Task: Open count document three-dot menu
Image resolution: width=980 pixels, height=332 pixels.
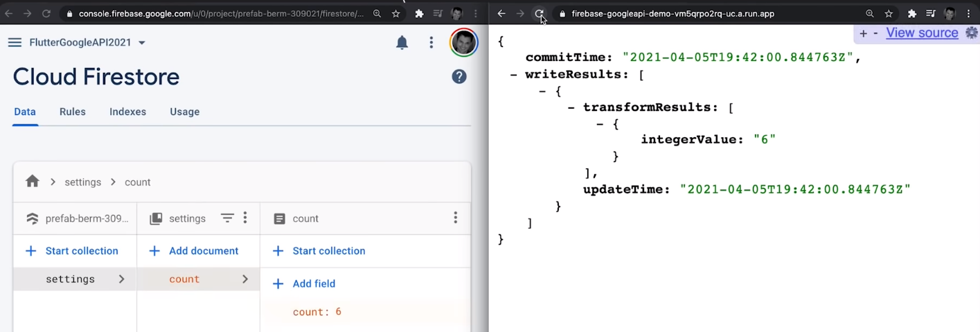Action: click(x=455, y=218)
